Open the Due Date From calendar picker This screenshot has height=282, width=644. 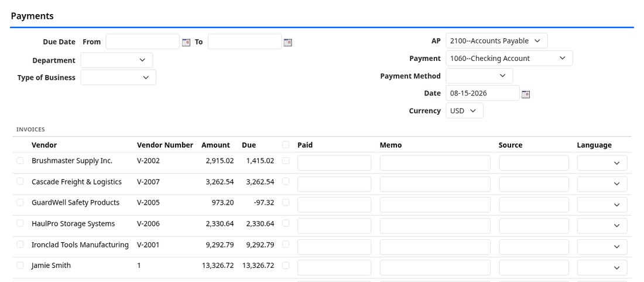186,42
